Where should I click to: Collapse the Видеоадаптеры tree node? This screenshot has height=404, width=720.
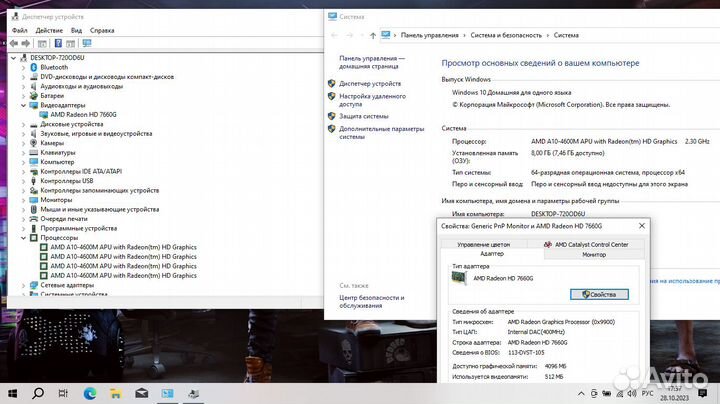[23, 105]
